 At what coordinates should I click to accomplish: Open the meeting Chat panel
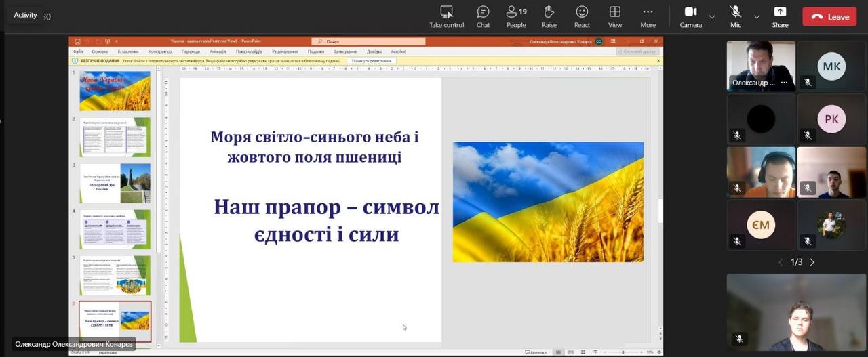[x=483, y=17]
